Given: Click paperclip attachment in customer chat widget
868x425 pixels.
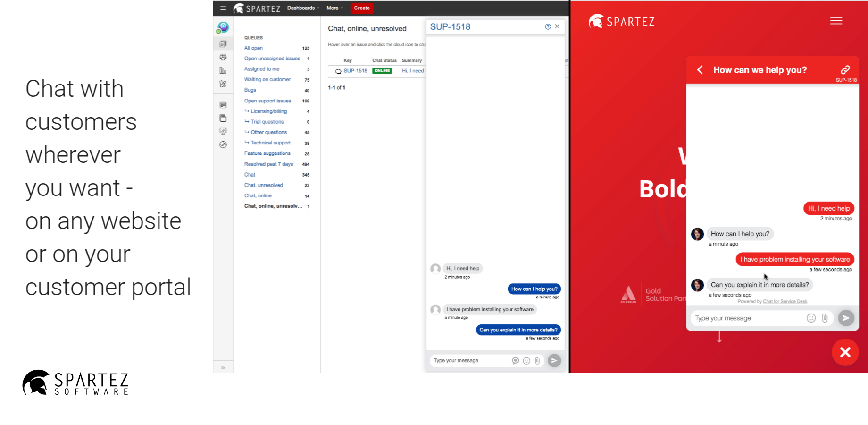Looking at the screenshot, I should (825, 318).
